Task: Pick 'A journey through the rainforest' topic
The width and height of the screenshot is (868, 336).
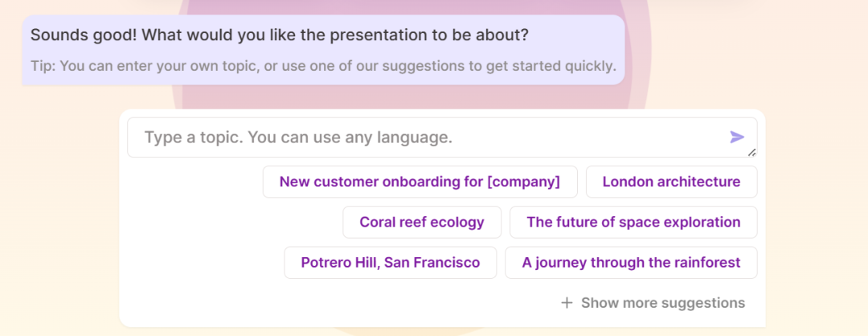Action: coord(631,262)
